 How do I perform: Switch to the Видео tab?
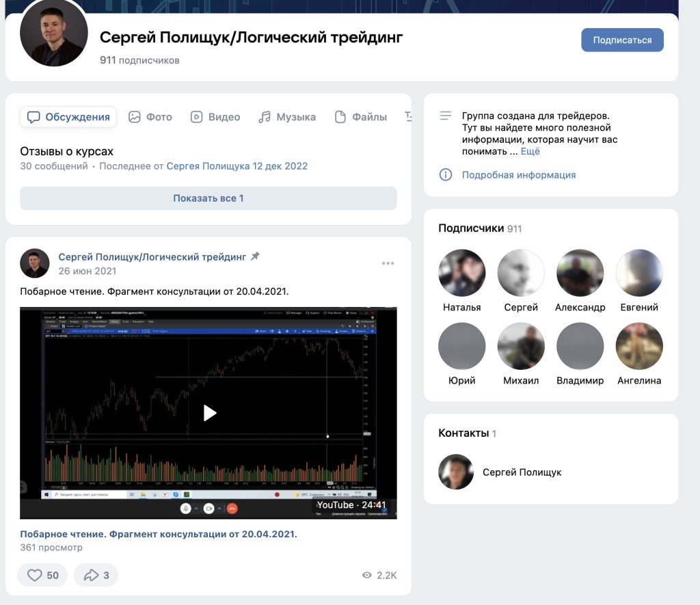pyautogui.click(x=215, y=117)
